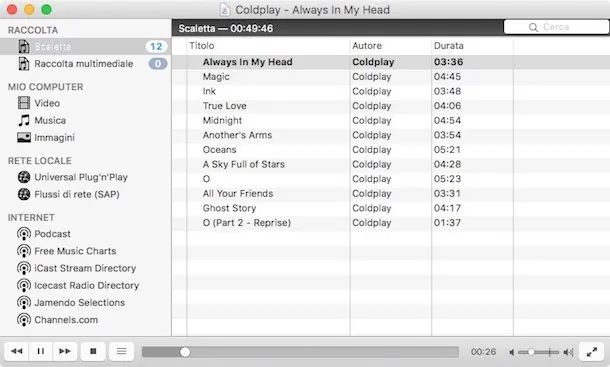Skip forward with the next track button
Image resolution: width=610 pixels, height=367 pixels.
(65, 351)
